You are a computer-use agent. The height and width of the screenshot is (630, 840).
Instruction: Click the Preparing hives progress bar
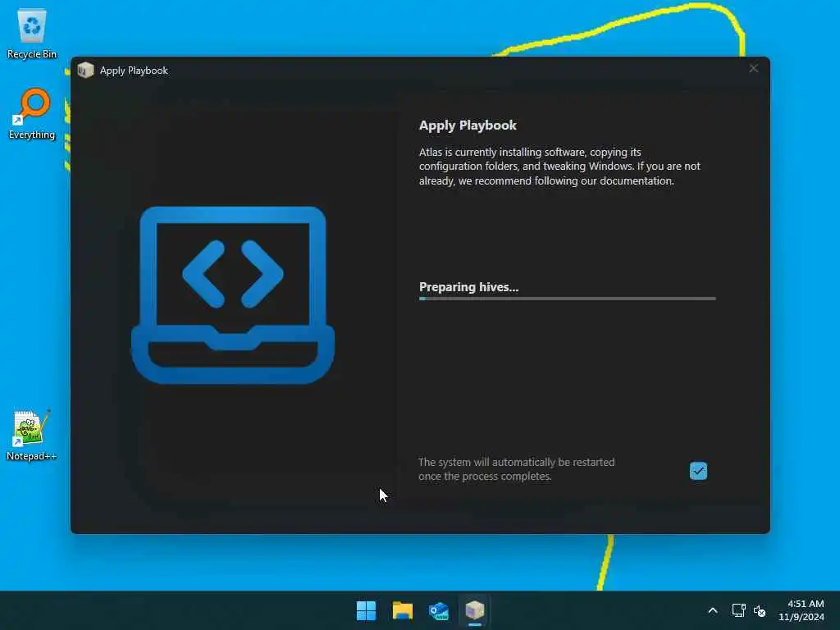(568, 299)
